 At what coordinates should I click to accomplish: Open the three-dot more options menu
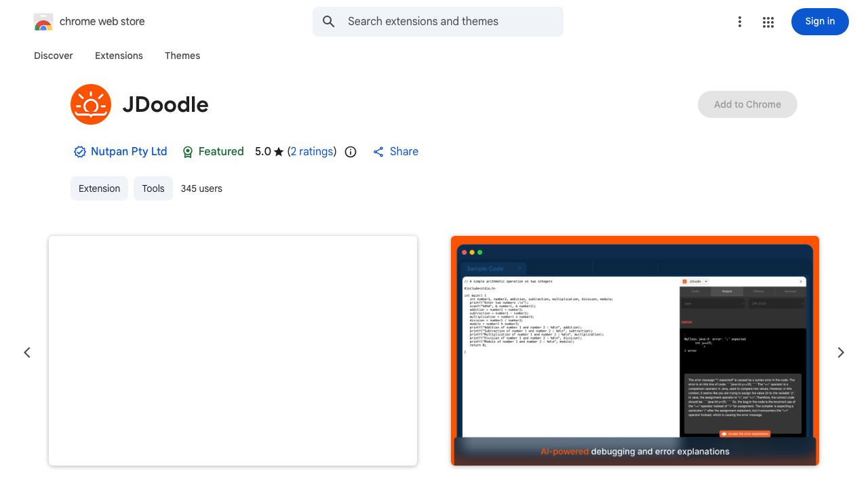click(740, 22)
